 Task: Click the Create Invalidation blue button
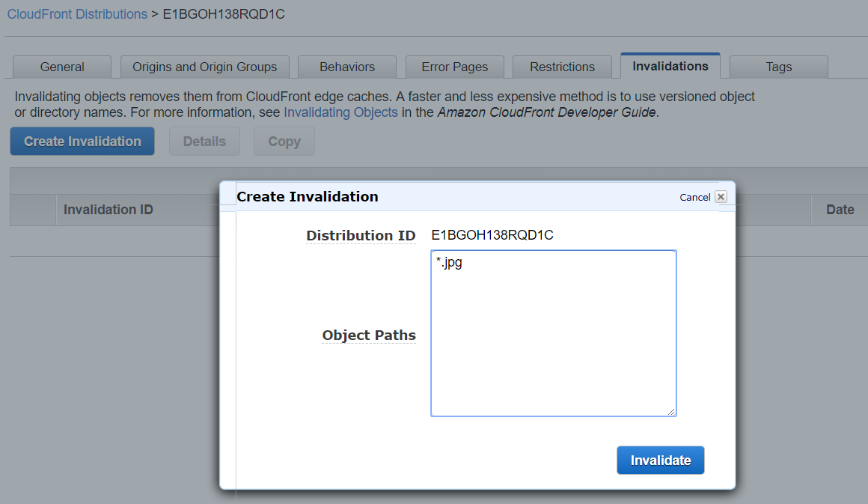pos(82,142)
